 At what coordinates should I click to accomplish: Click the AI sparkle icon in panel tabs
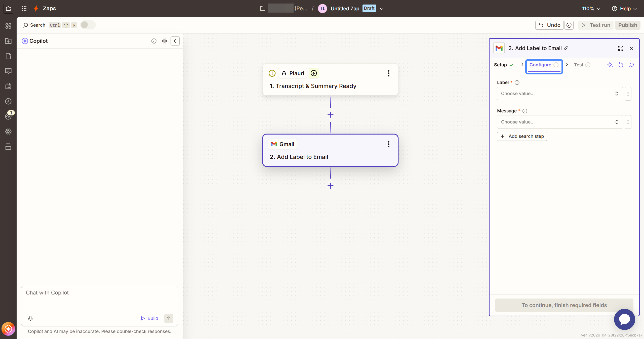tap(610, 65)
